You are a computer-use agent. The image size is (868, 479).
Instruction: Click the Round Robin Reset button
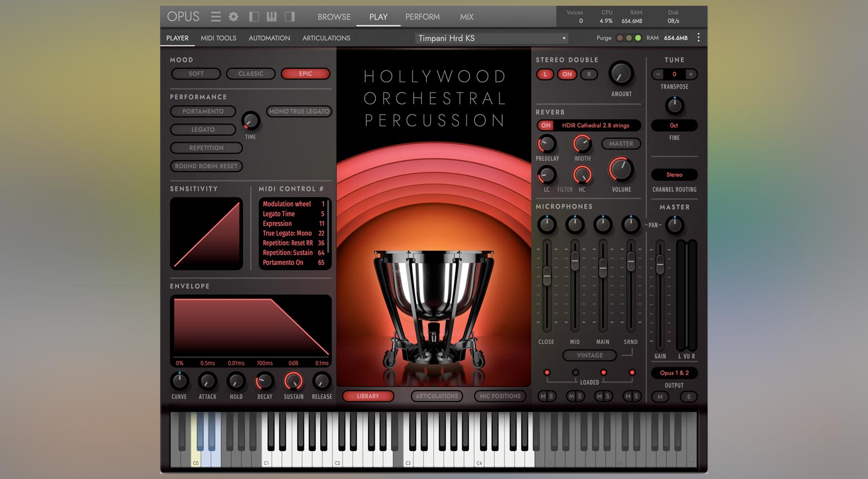click(x=206, y=166)
